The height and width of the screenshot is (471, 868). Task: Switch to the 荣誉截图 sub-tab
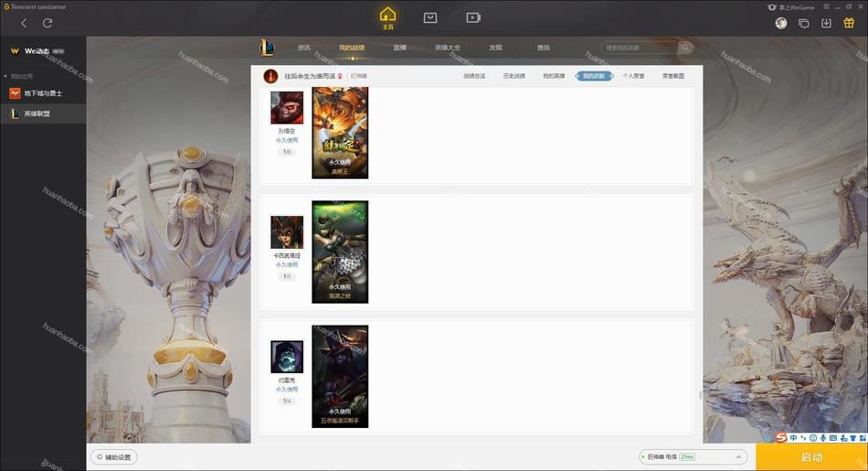(x=673, y=76)
